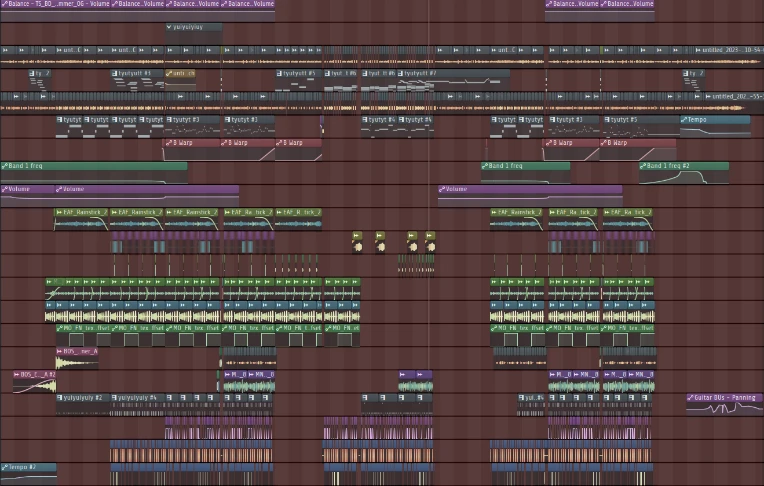This screenshot has height=486, width=764.
Task: Select the yuiyuiyuiy #2 pattern clip
Action: click(83, 405)
